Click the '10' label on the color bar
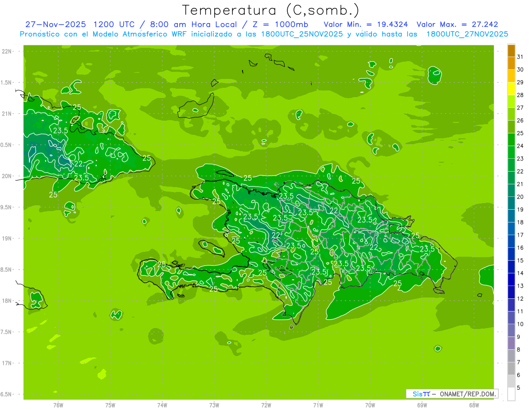Viewport: 532px width, 411px height. tap(520, 324)
